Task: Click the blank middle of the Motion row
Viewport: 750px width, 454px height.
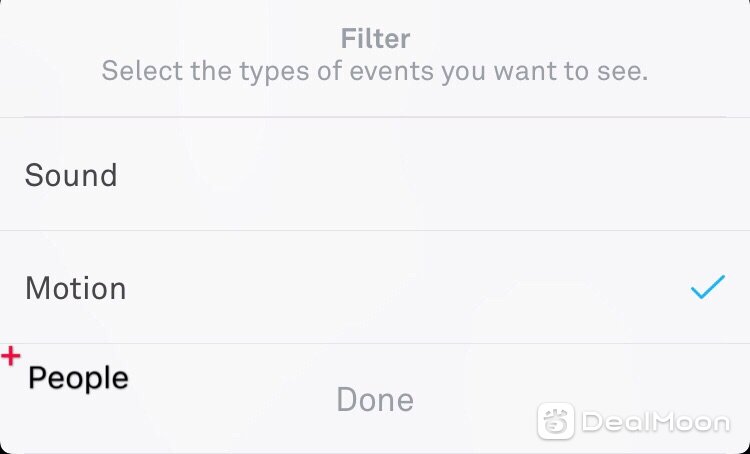Action: pyautogui.click(x=383, y=287)
